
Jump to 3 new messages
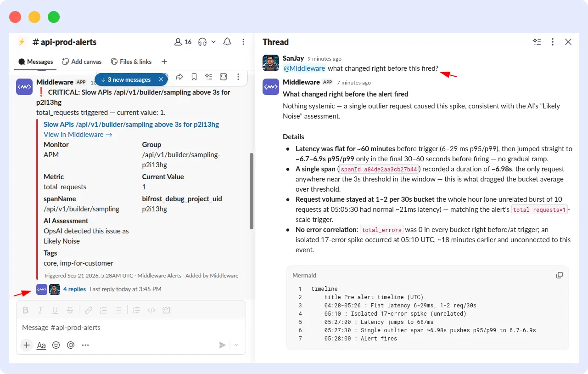(126, 79)
